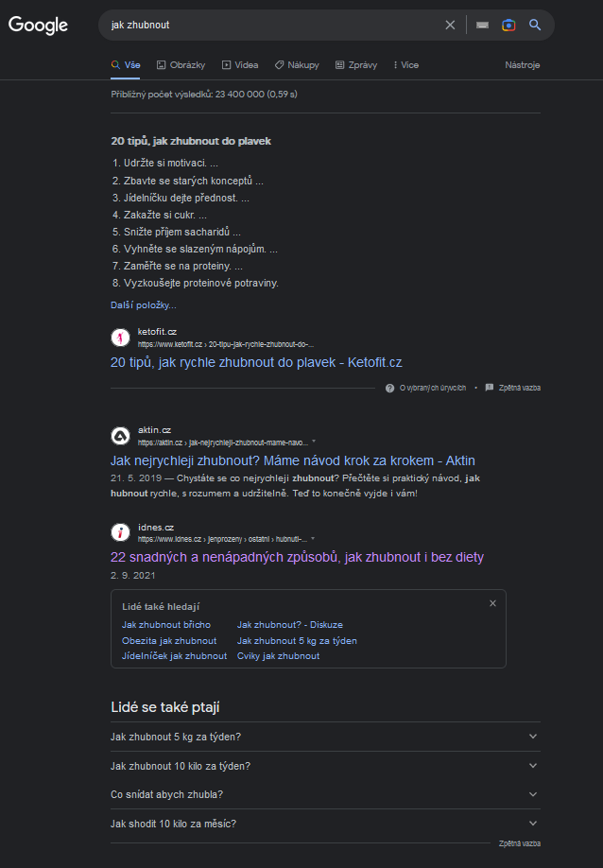Click the aktin.cz site favicon
The width and height of the screenshot is (603, 868).
(x=120, y=436)
